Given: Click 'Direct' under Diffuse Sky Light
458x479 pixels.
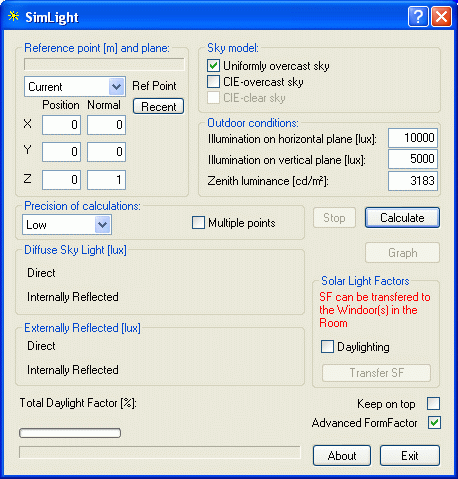Looking at the screenshot, I should (41, 273).
